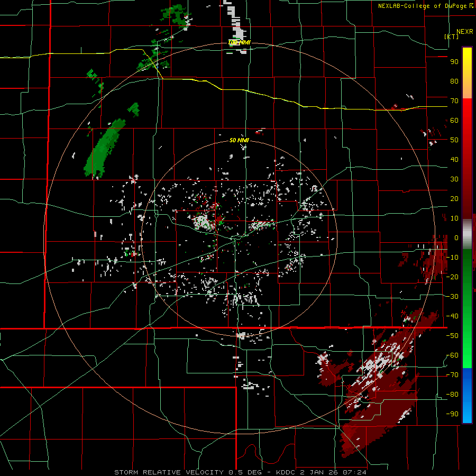Select the -90 value on velocity scale
476x476 pixels.
click(452, 414)
